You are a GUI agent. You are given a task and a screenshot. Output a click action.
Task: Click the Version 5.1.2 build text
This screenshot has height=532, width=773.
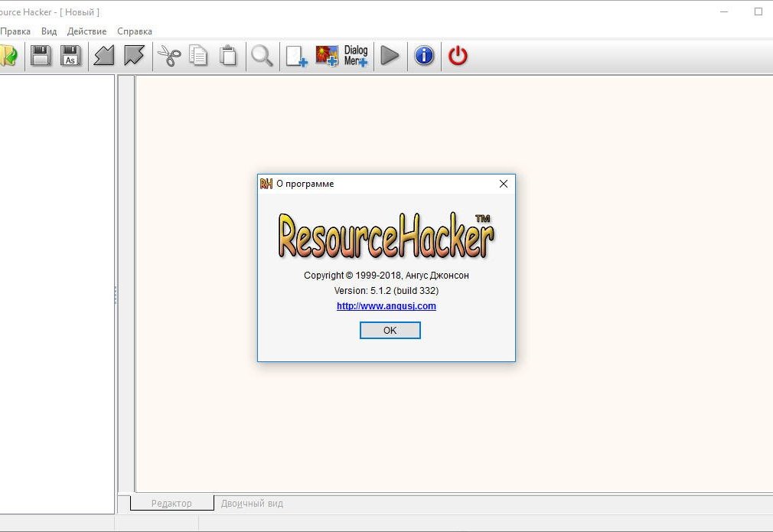386,290
